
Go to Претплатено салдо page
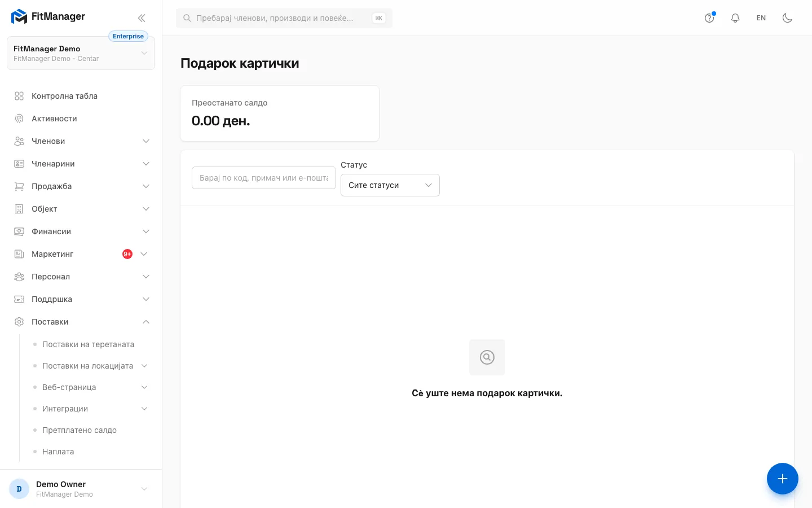[x=80, y=430]
